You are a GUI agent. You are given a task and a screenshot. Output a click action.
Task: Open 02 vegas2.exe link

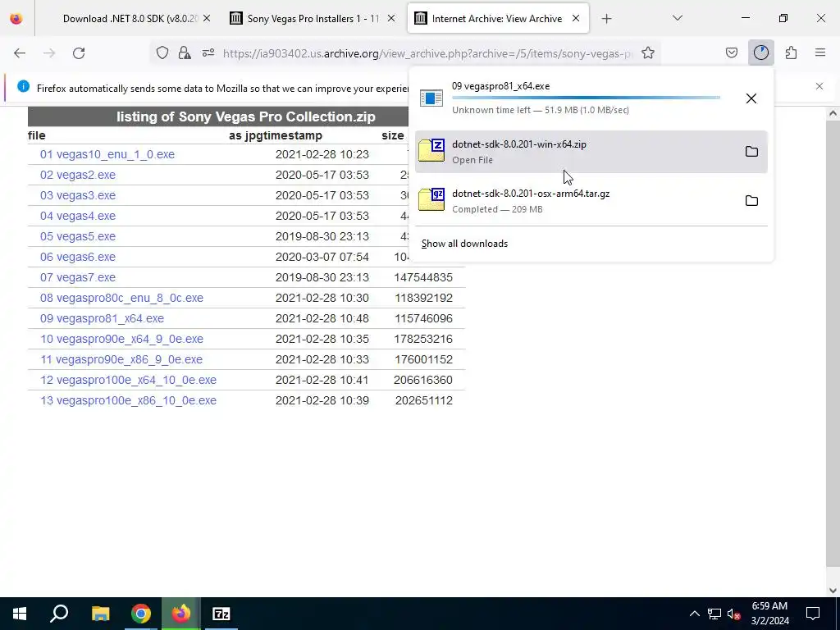(78, 176)
